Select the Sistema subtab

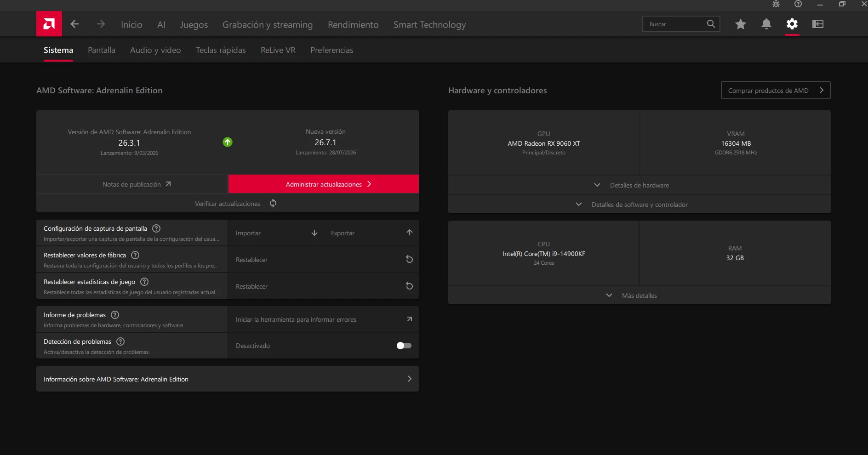58,50
